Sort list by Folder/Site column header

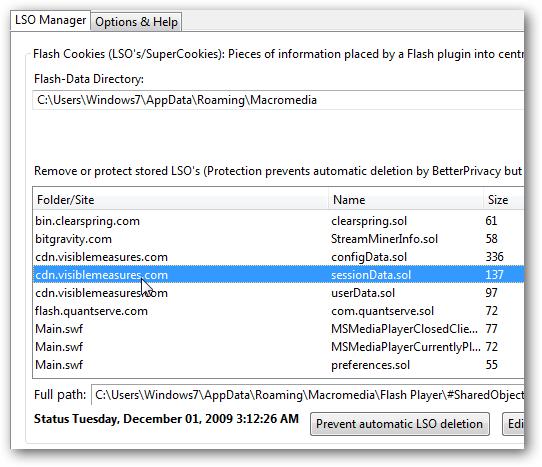pos(180,200)
